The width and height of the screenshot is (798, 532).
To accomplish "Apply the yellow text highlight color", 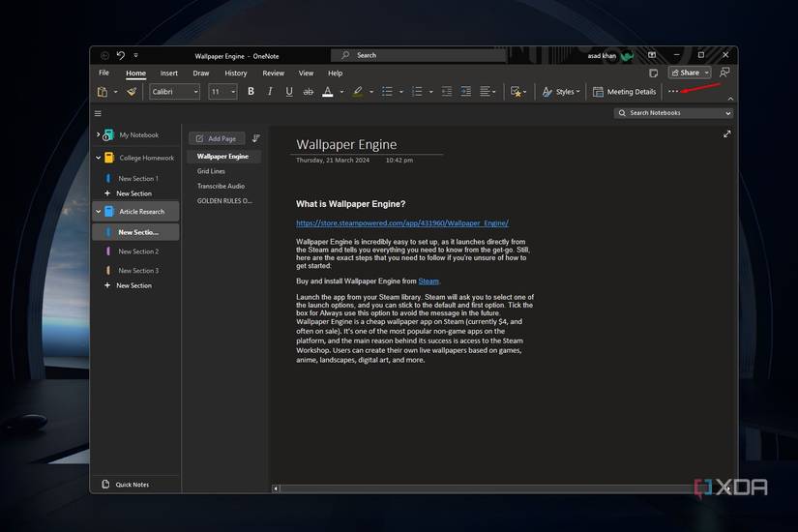I will tap(358, 92).
